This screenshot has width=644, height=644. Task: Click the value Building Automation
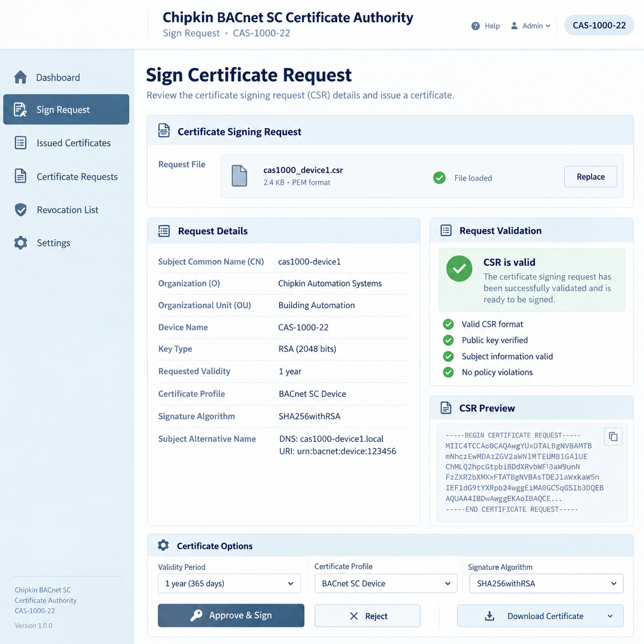coord(316,305)
